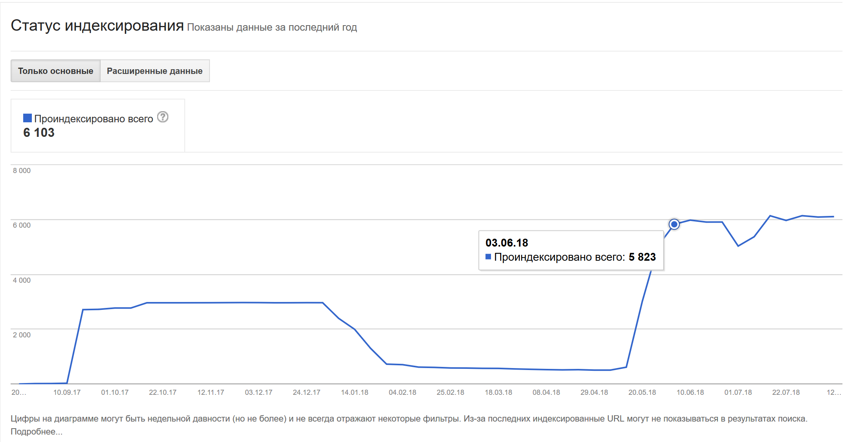
Task: Click x-axis date label 14.01.18
Action: point(355,392)
